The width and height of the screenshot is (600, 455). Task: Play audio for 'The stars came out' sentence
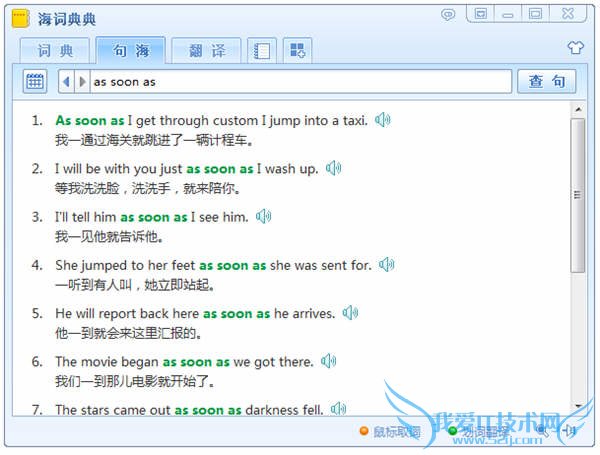click(338, 409)
